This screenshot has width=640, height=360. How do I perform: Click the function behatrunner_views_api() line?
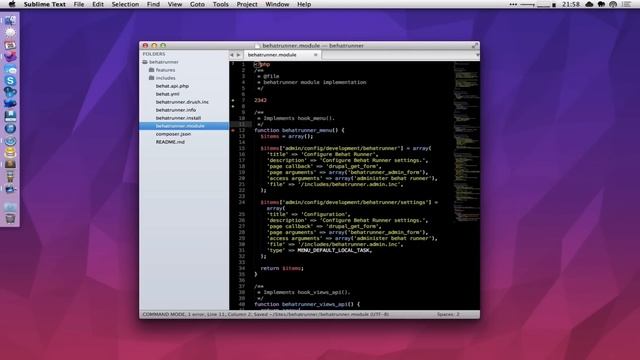pos(307,304)
